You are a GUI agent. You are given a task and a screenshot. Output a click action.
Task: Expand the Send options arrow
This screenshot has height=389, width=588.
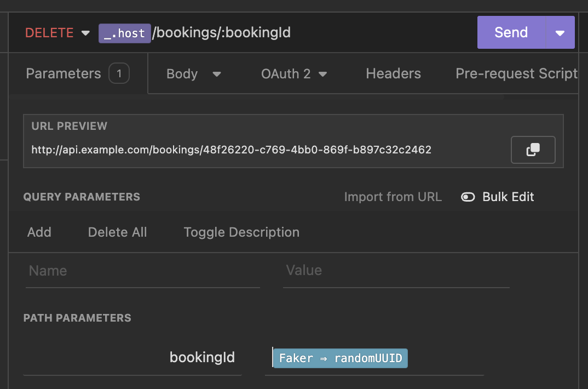(560, 33)
